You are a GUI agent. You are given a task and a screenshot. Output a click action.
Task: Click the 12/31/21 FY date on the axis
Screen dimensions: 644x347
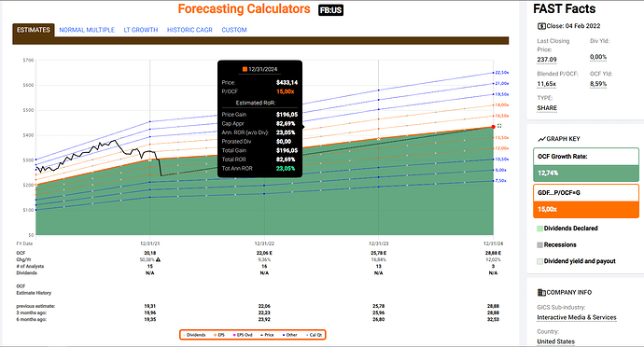pos(150,243)
